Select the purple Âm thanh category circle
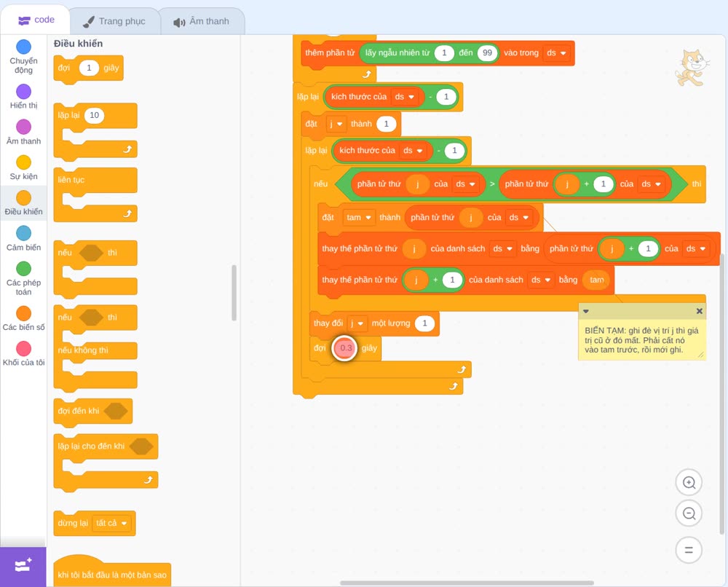728x587 pixels. pyautogui.click(x=24, y=127)
